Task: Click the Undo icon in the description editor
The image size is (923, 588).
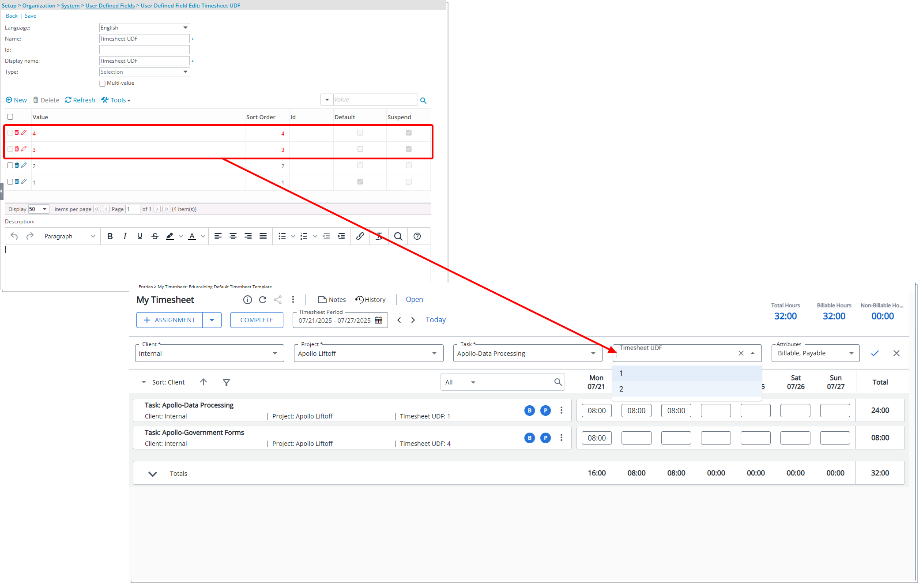Action: pyautogui.click(x=14, y=236)
